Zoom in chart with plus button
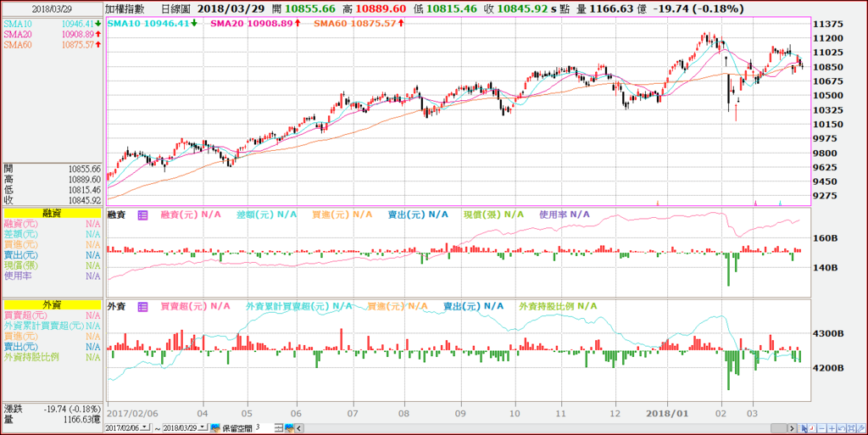The height and width of the screenshot is (435, 868). pyautogui.click(x=832, y=428)
